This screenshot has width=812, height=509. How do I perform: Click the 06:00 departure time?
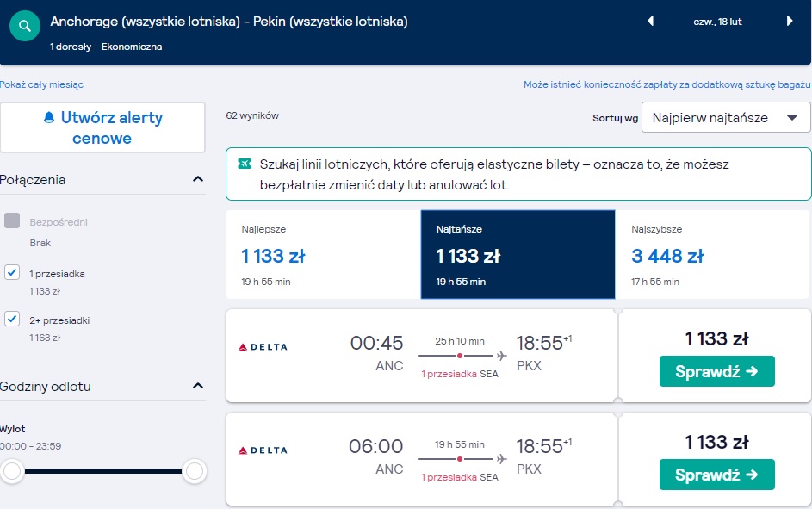(x=376, y=446)
